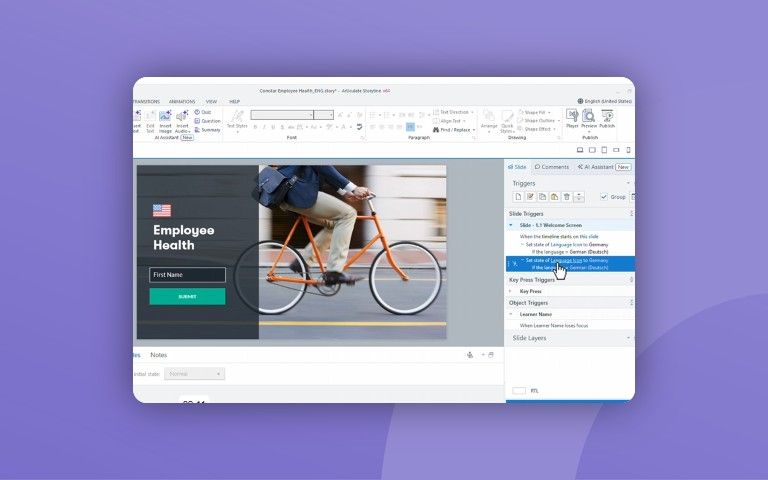Click the Paste trigger icon
The image size is (768, 480).
(554, 197)
